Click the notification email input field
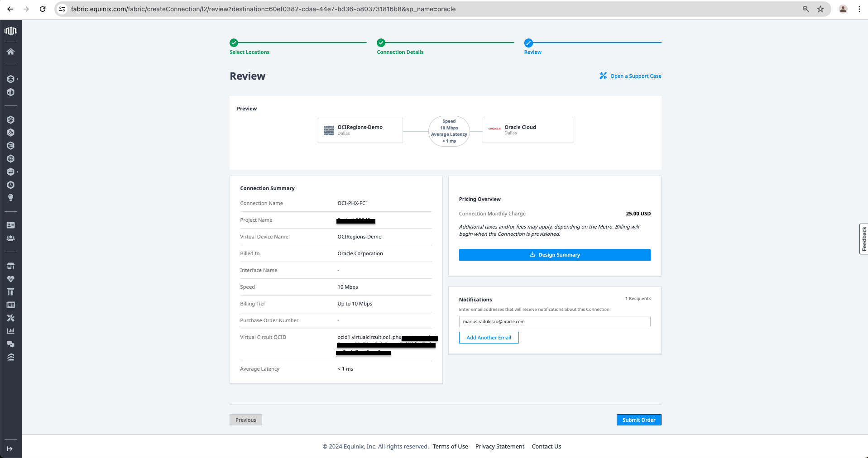 point(554,322)
